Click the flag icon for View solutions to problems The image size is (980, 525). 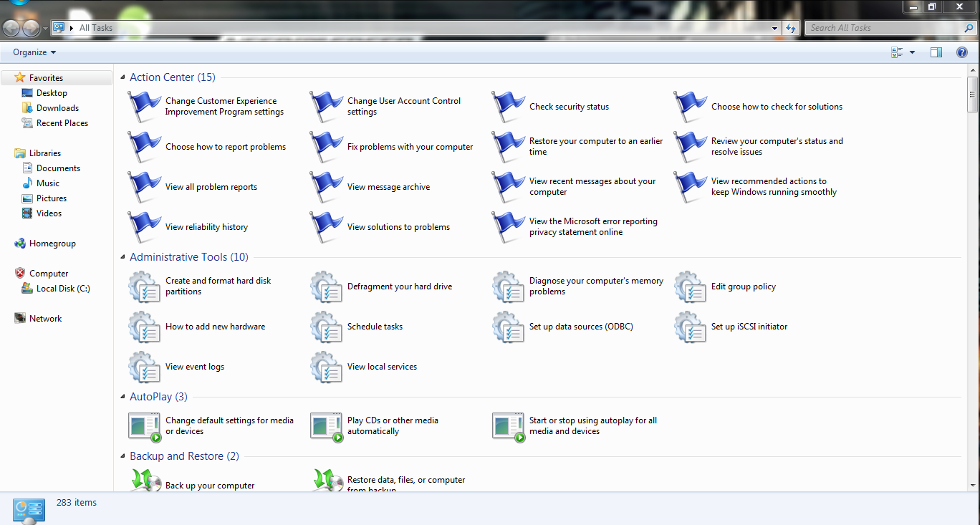[x=326, y=227]
